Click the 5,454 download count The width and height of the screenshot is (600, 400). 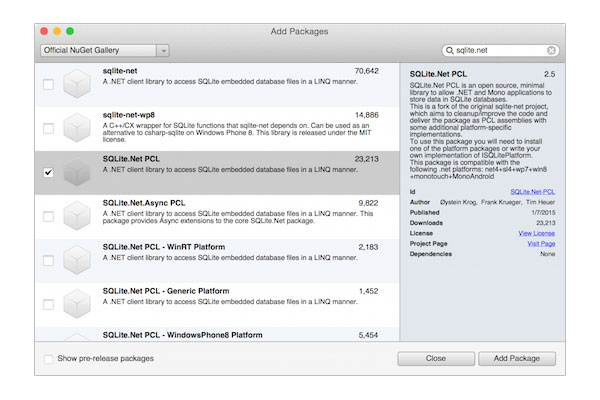(368, 335)
